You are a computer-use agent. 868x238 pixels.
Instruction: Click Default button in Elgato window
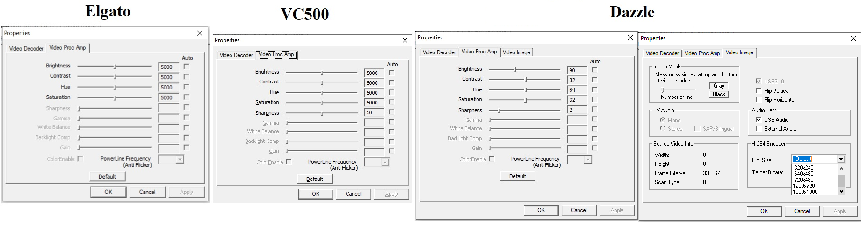click(x=107, y=177)
